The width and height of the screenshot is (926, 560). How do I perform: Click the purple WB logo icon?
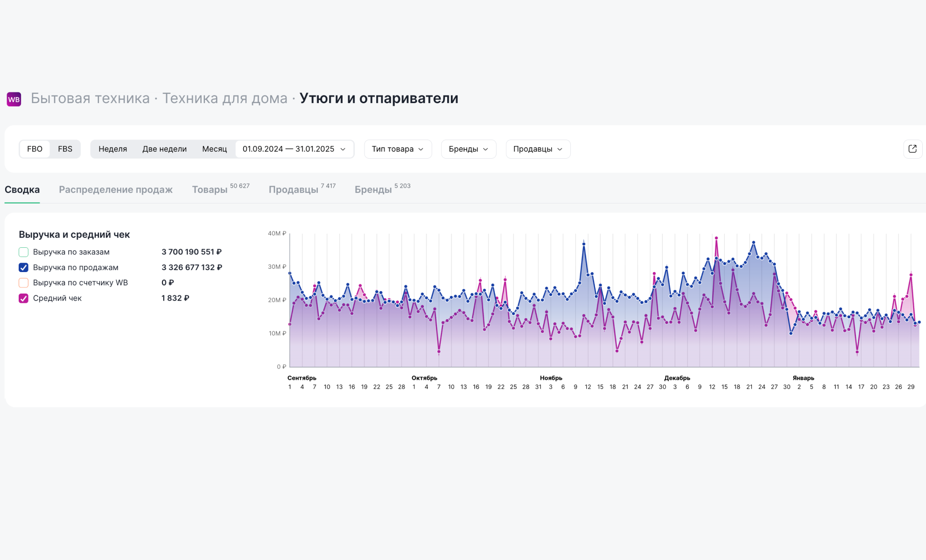click(x=14, y=99)
